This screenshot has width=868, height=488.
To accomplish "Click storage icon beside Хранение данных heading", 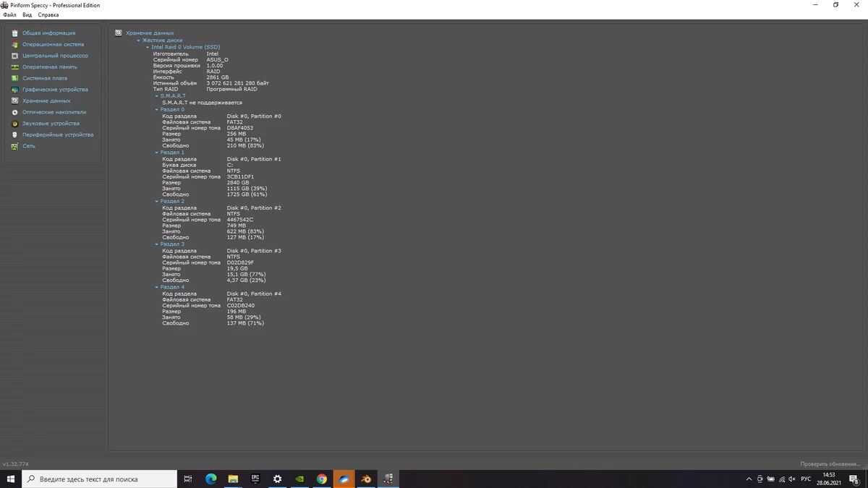I will (x=119, y=33).
